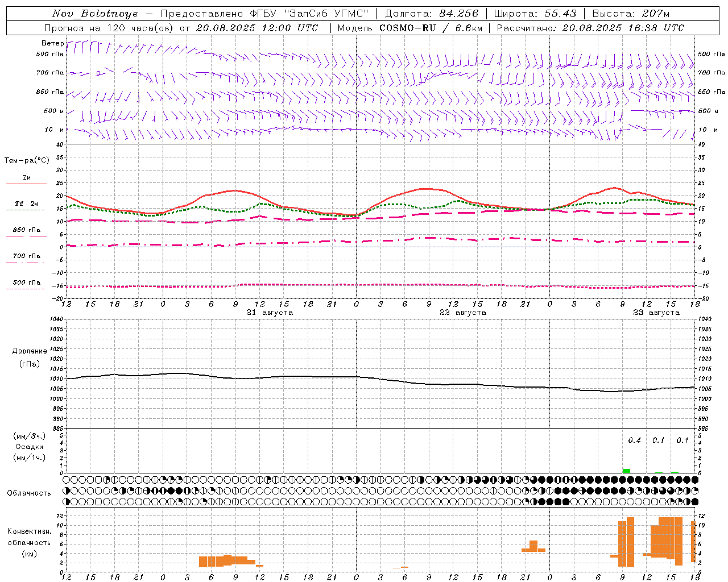The width and height of the screenshot is (728, 582).
Task: Click the '(мм/1ч.)' precipitation unit label
Action: pos(30,458)
